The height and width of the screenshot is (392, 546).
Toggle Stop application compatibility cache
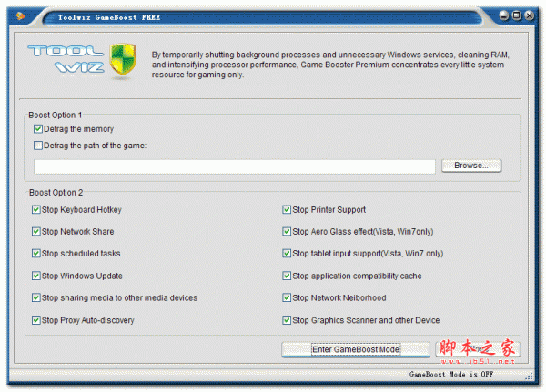pyautogui.click(x=287, y=276)
